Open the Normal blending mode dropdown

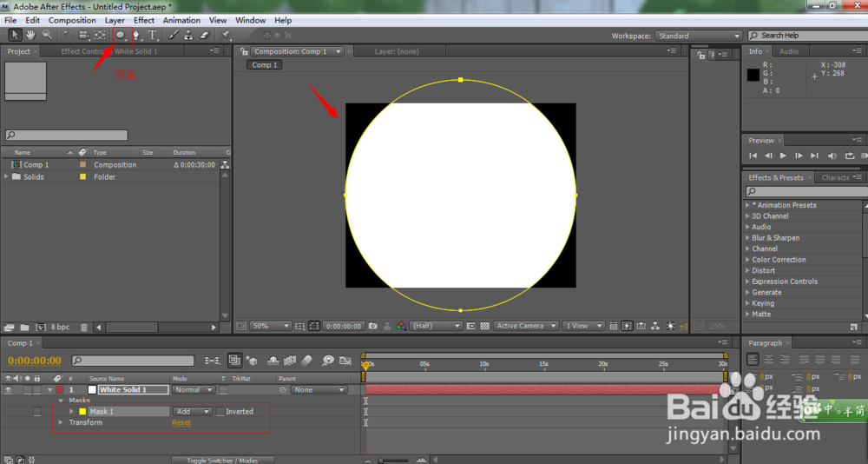(x=194, y=390)
